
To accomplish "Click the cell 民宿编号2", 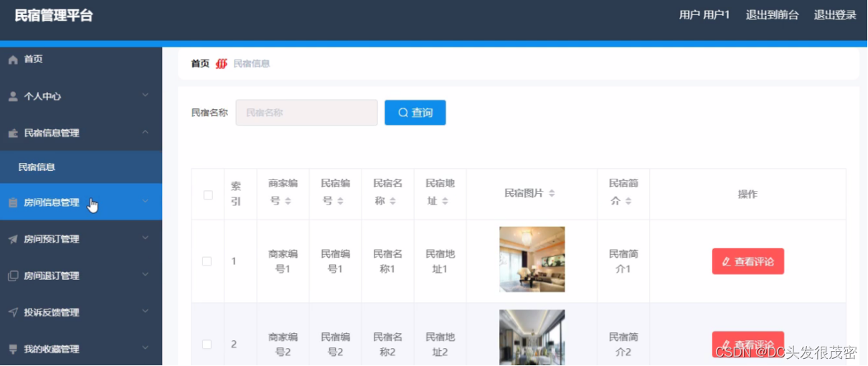I will pos(335,344).
